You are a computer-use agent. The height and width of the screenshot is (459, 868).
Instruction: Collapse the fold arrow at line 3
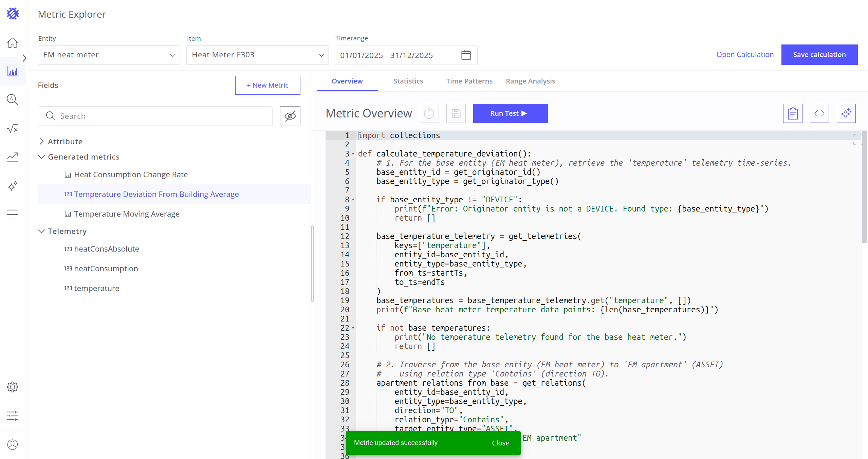(353, 154)
